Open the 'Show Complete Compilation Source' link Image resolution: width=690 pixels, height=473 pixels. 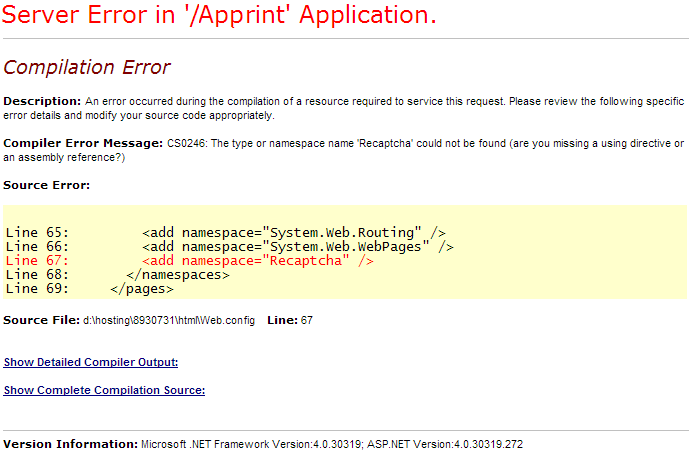104,390
